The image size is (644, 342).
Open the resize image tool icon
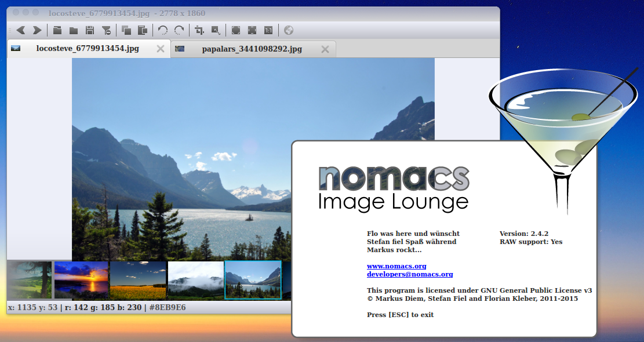[216, 30]
